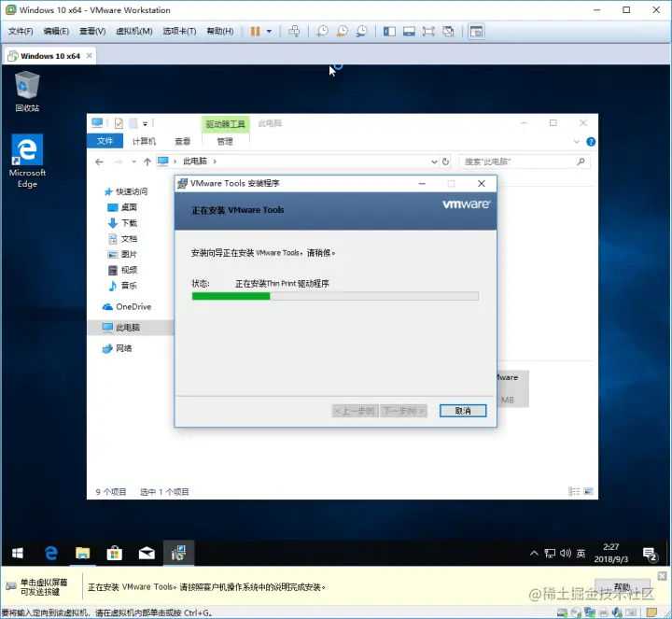Click the enter full screen icon
This screenshot has height=619, width=672.
(x=428, y=32)
